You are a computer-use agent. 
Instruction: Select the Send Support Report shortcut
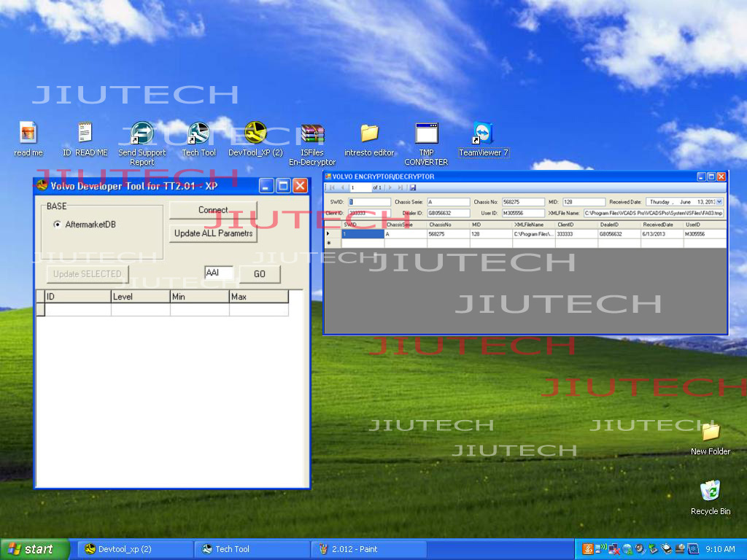tap(142, 135)
